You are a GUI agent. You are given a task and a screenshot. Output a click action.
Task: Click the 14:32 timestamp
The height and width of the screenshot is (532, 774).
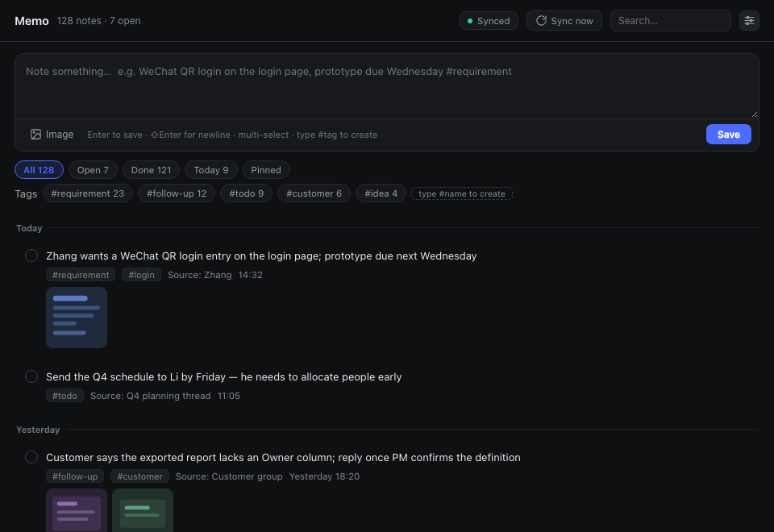[x=250, y=275]
